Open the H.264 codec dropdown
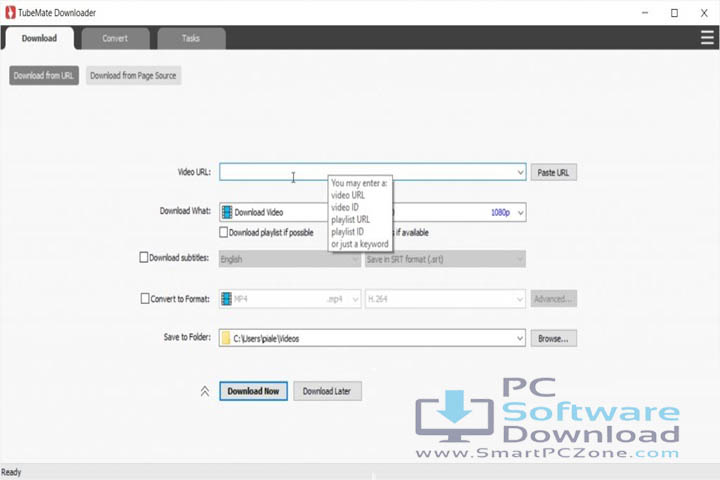The image size is (720, 480). 520,299
